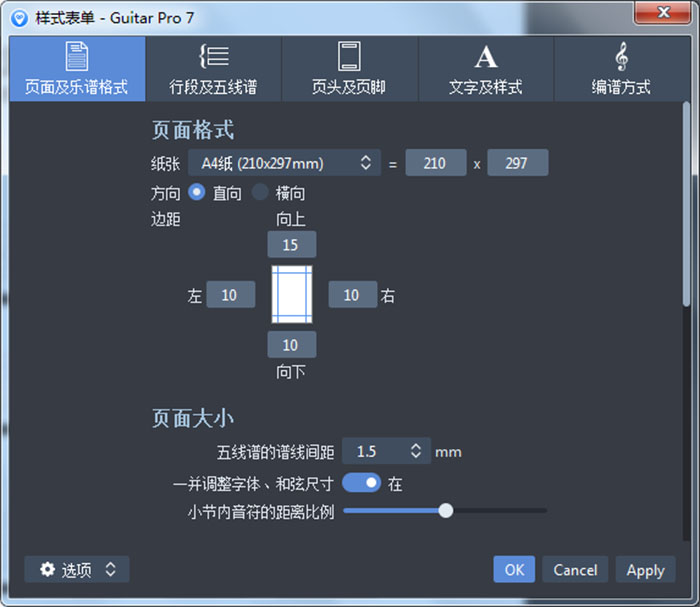This screenshot has height=607, width=700.
Task: Click the 谱线间距 1.5 mm stepper arrows
Action: [x=415, y=451]
